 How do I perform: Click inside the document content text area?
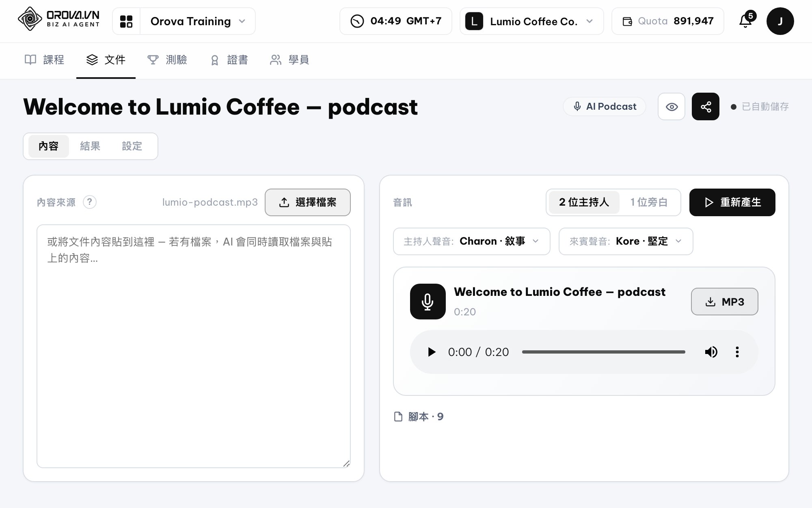coord(194,346)
